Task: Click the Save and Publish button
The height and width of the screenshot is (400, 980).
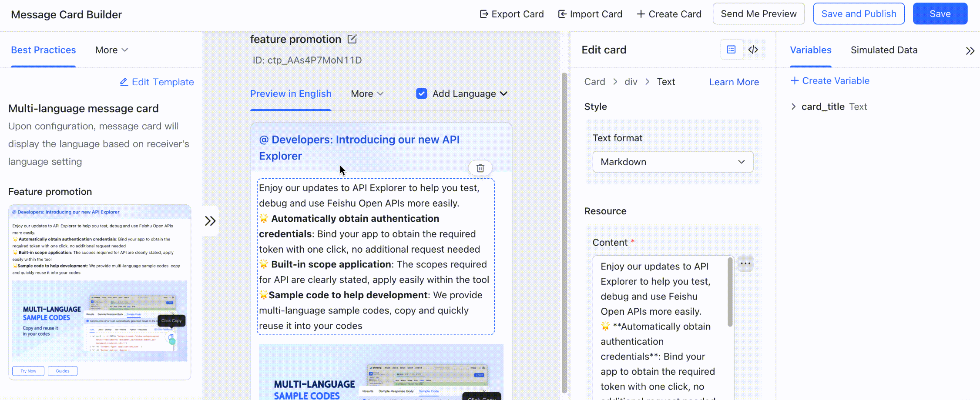Action: coord(859,14)
